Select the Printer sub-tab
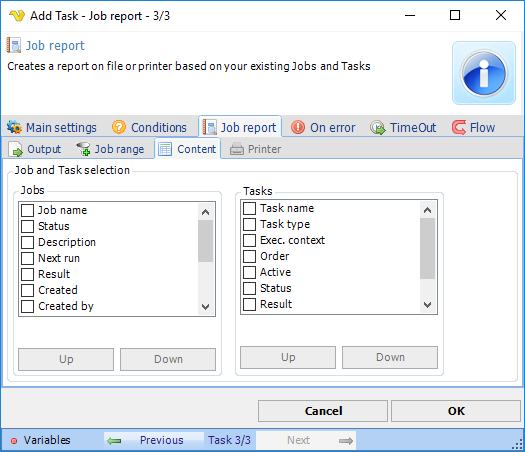 point(255,149)
